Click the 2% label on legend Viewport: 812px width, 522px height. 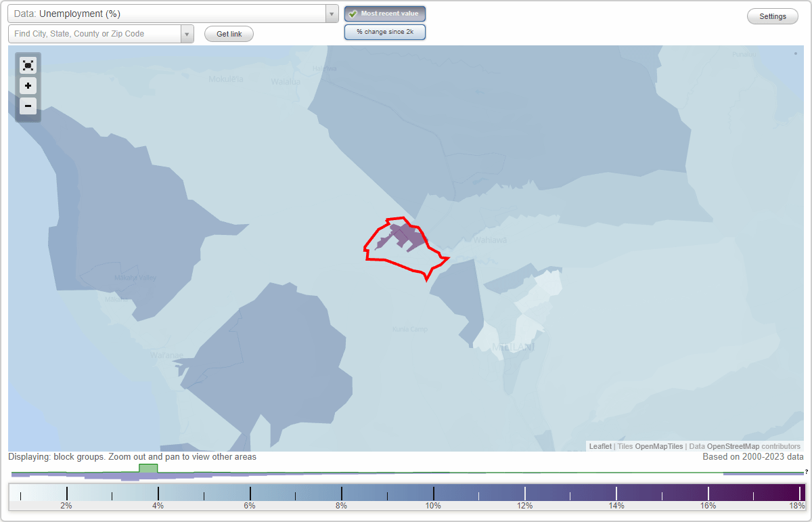pyautogui.click(x=66, y=506)
